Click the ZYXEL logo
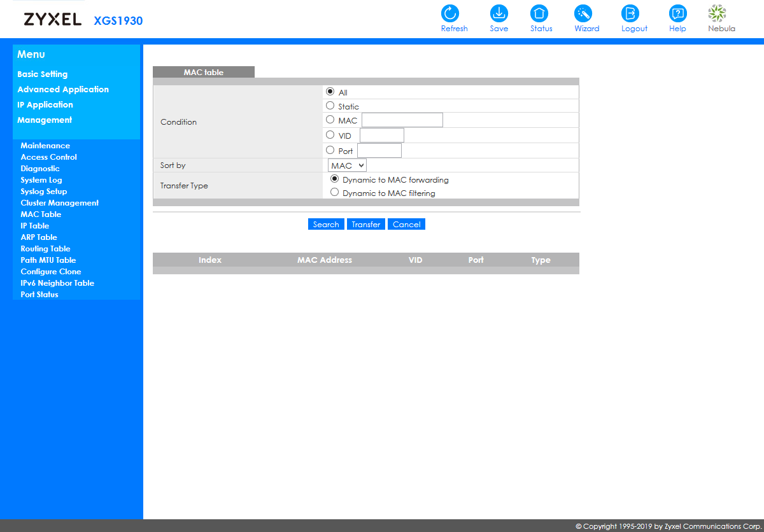The width and height of the screenshot is (764, 532). [x=53, y=20]
